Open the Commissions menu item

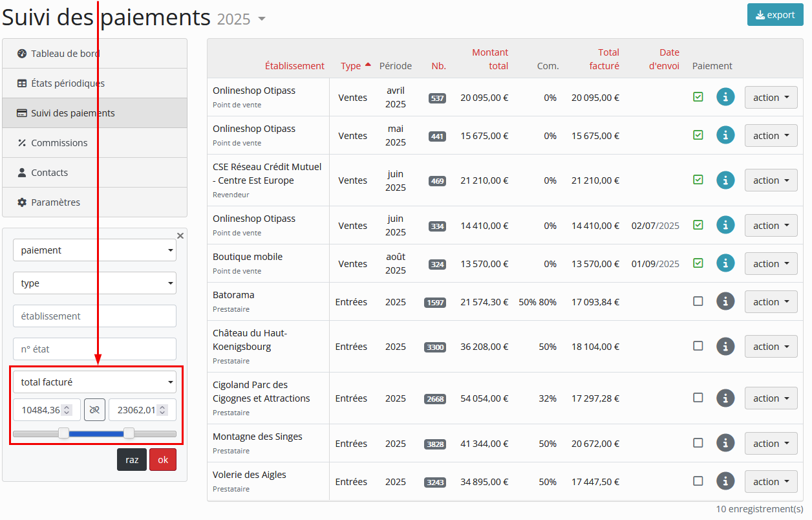[x=59, y=143]
